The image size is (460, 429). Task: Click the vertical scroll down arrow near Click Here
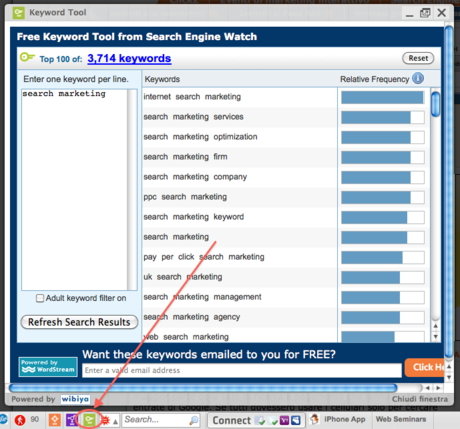[x=449, y=377]
